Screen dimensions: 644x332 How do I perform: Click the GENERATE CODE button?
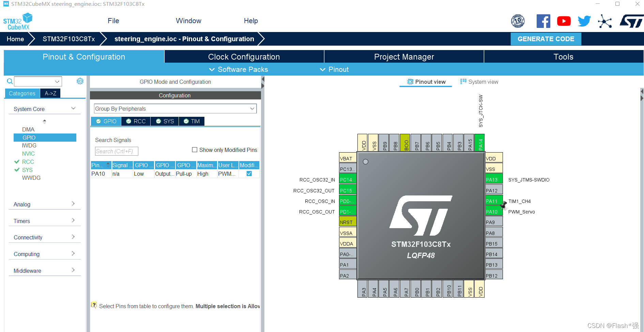[546, 39]
